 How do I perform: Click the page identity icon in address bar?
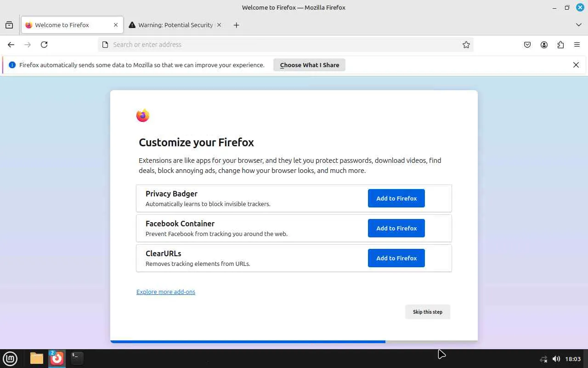click(105, 45)
